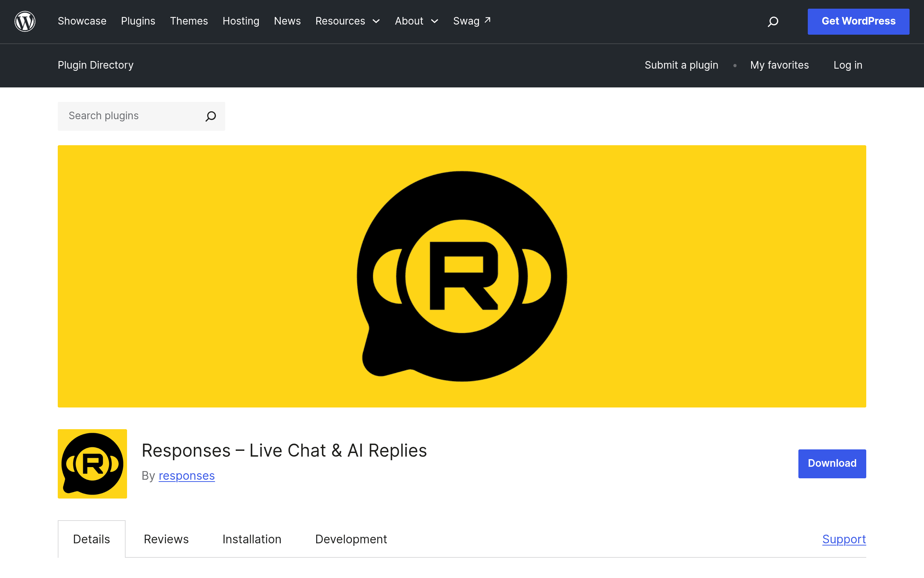Open the Themes page link
924x578 pixels.
189,21
